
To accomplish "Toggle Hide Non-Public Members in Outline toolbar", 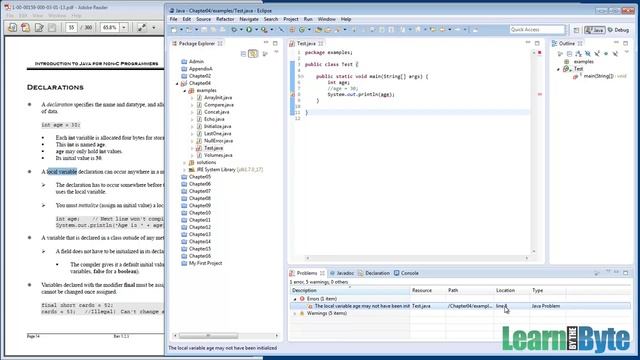I will (606, 53).
